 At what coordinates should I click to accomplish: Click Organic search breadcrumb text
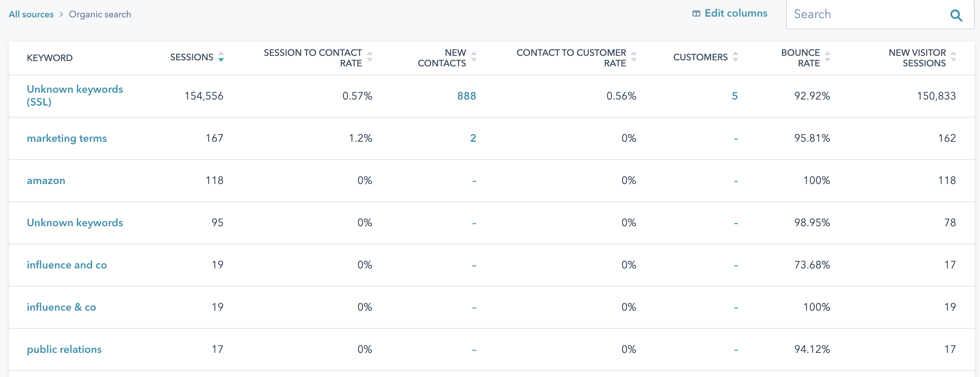pyautogui.click(x=100, y=14)
